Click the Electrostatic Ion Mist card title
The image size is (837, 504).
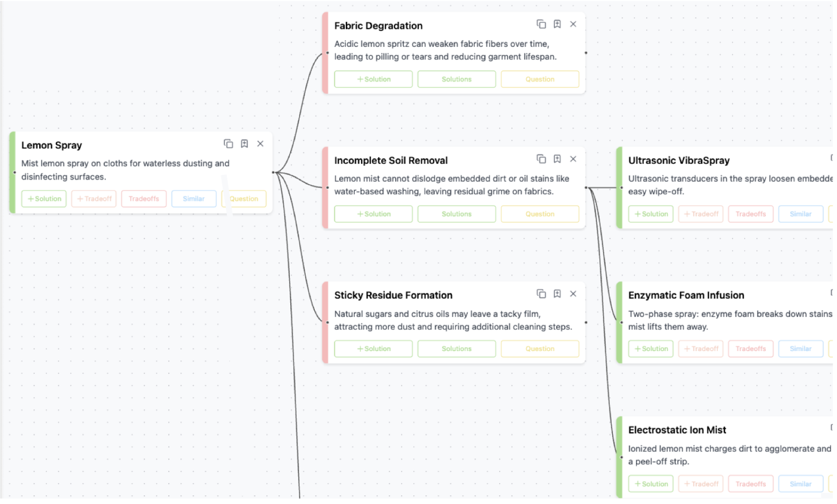click(677, 430)
